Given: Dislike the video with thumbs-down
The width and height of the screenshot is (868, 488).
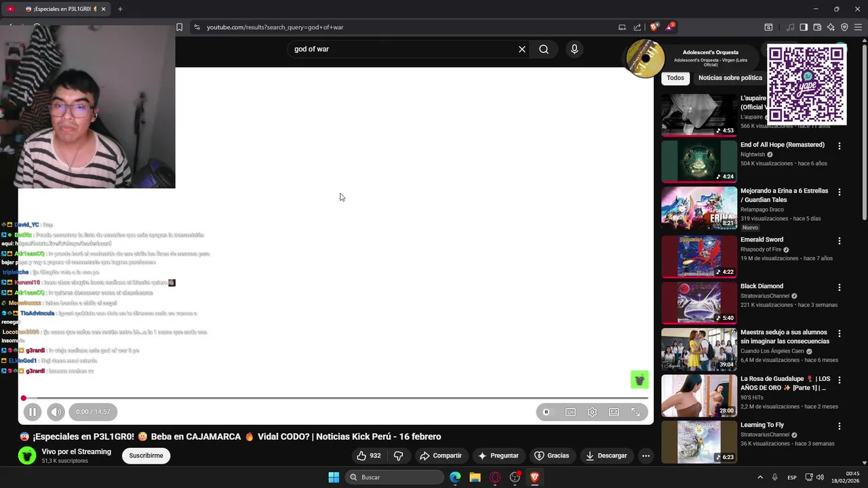Looking at the screenshot, I should click(398, 455).
